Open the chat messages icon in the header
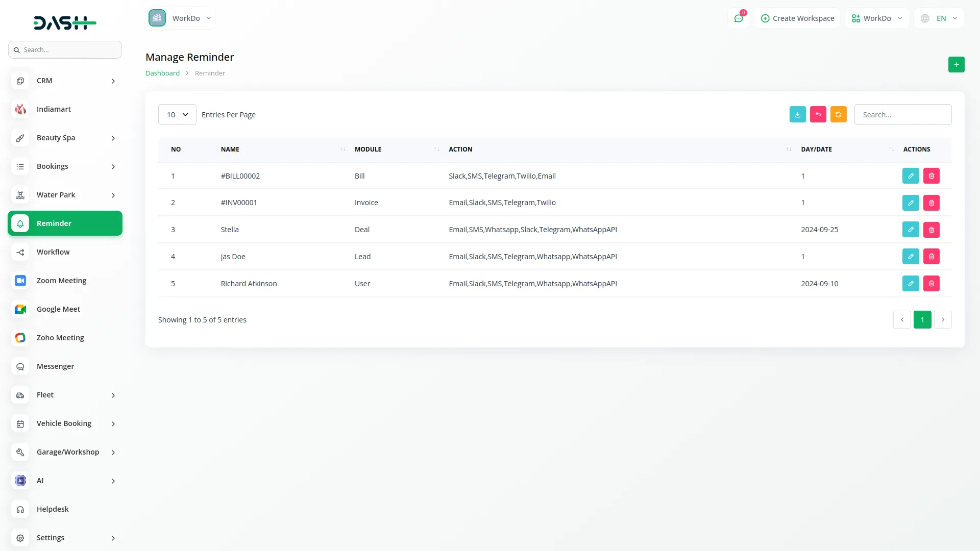The height and width of the screenshot is (551, 980). click(x=738, y=18)
